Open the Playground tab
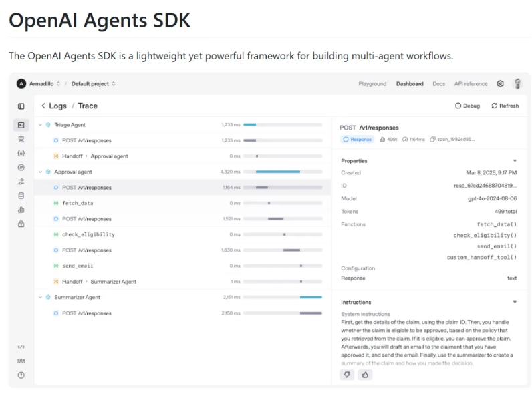 (372, 83)
